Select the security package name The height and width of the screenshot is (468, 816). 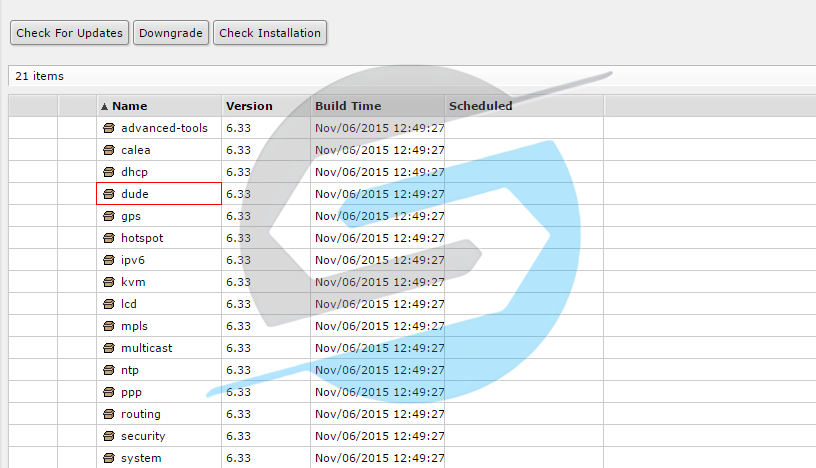click(x=143, y=436)
